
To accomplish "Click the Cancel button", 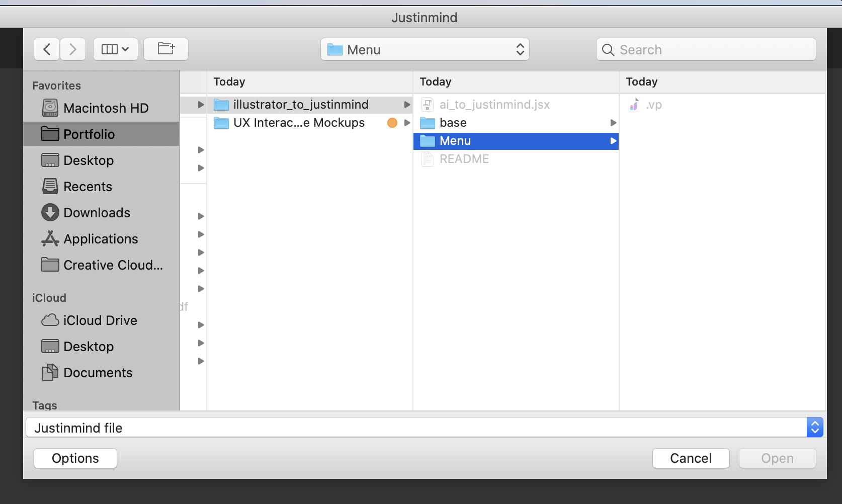I will (691, 458).
